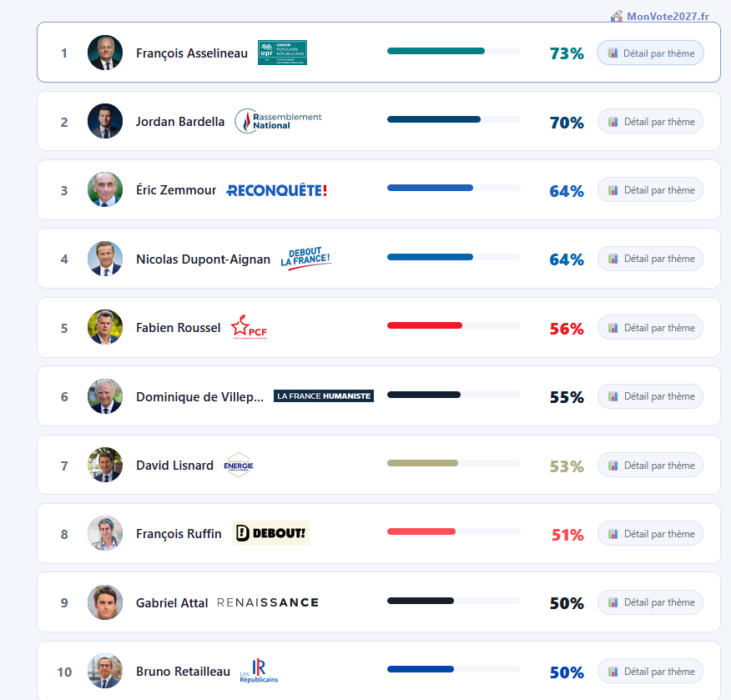Expand theme details for François Asselineau
Viewport: 731px width, 700px height.
pyautogui.click(x=650, y=53)
